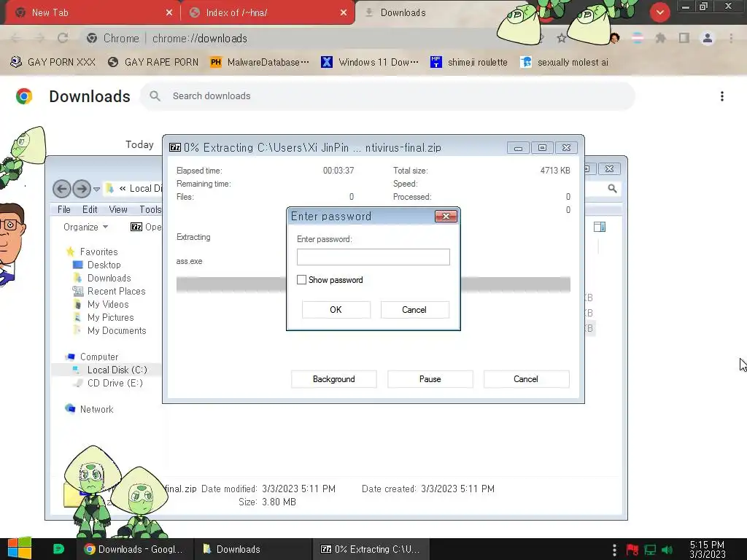The height and width of the screenshot is (560, 747).
Task: Close the Enter password dialog
Action: tap(446, 216)
